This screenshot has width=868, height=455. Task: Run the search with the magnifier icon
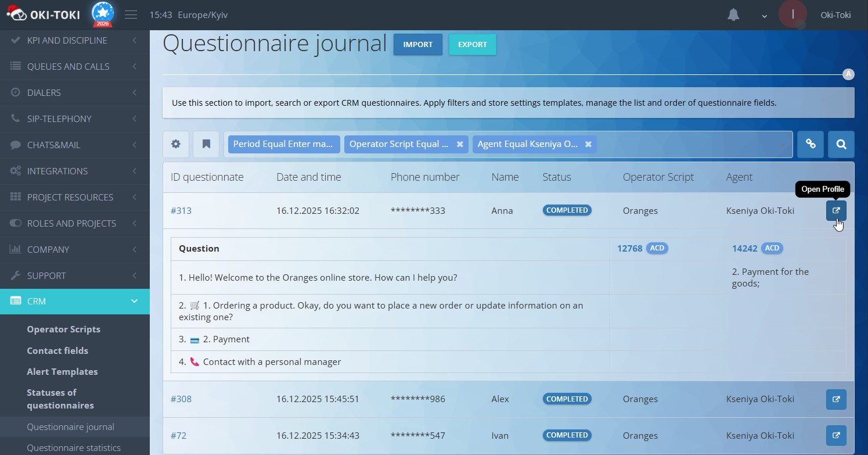pos(841,144)
